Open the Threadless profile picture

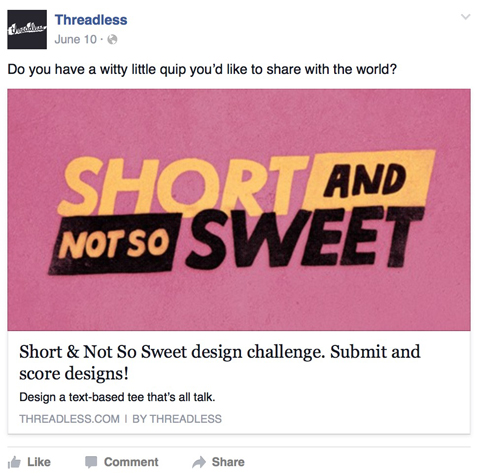click(27, 29)
